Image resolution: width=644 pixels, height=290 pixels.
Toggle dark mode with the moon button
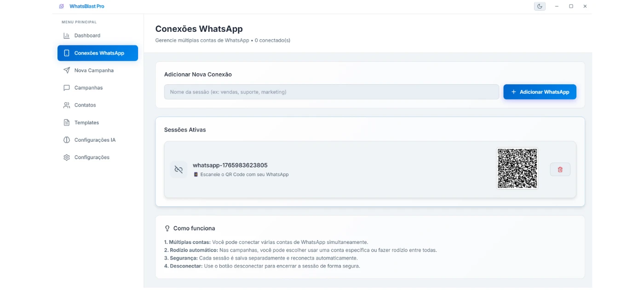click(539, 6)
